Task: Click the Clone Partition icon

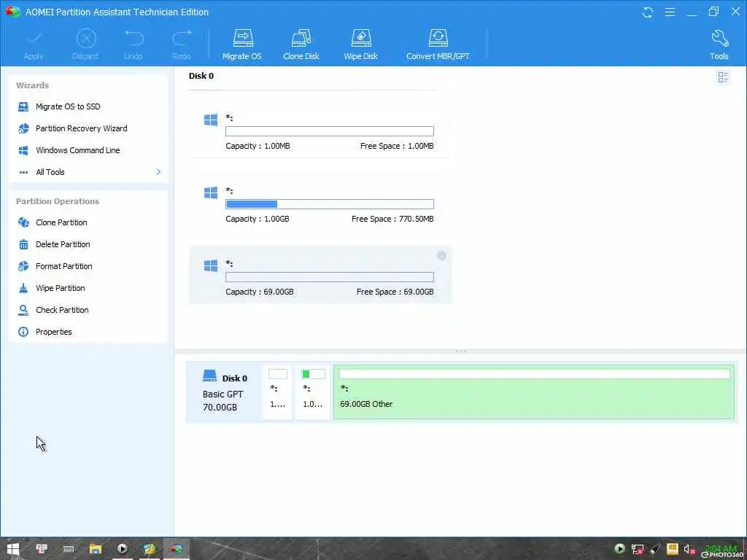Action: click(x=23, y=222)
